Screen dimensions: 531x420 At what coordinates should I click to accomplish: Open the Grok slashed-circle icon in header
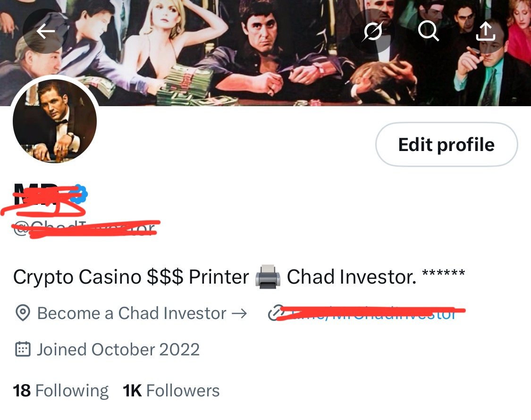point(373,32)
